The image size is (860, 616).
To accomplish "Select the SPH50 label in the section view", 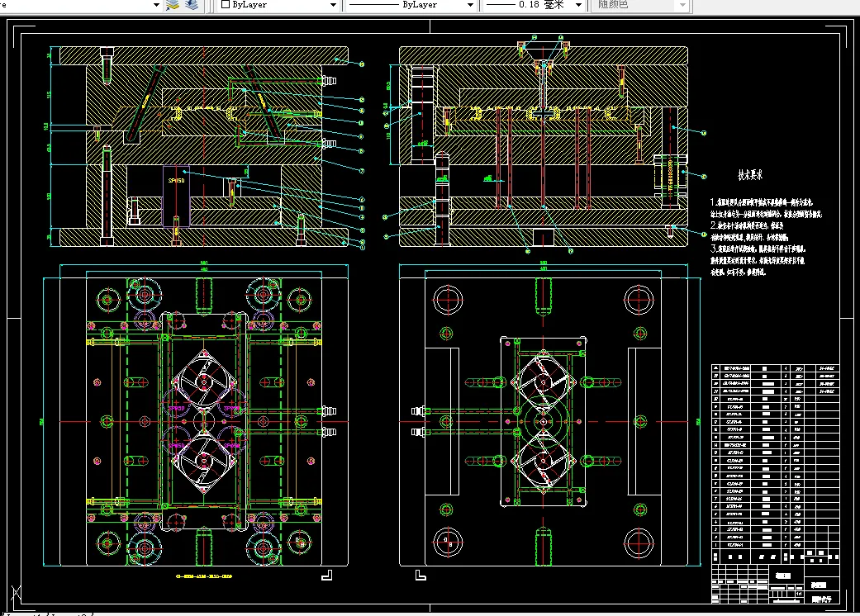I will (177, 179).
